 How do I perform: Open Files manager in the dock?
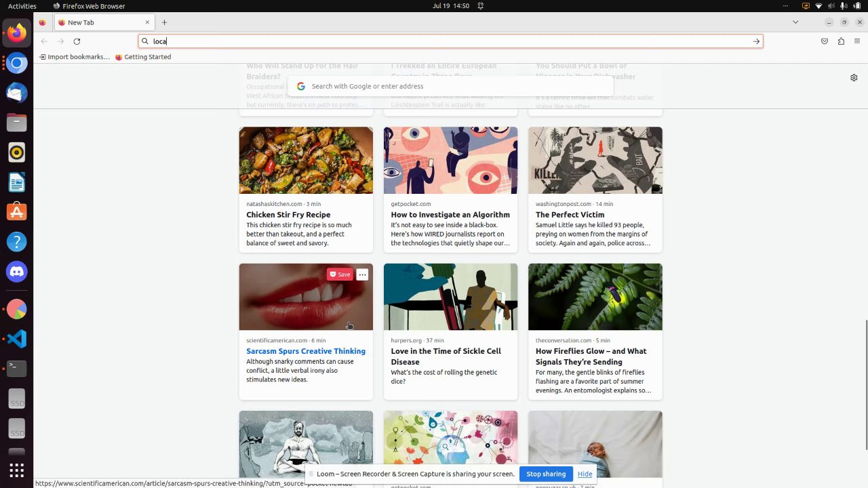(17, 123)
